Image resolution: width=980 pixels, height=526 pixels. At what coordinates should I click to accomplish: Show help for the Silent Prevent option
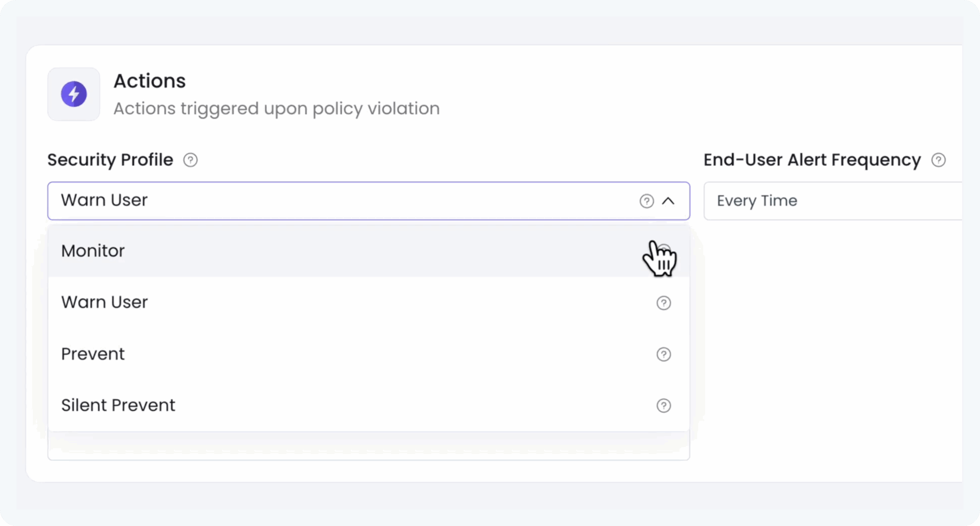[x=664, y=405]
